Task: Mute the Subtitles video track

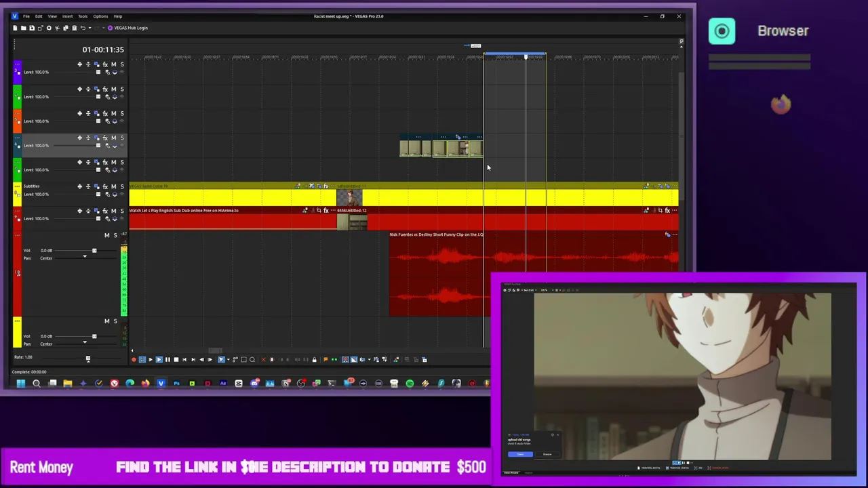Action: [x=113, y=186]
